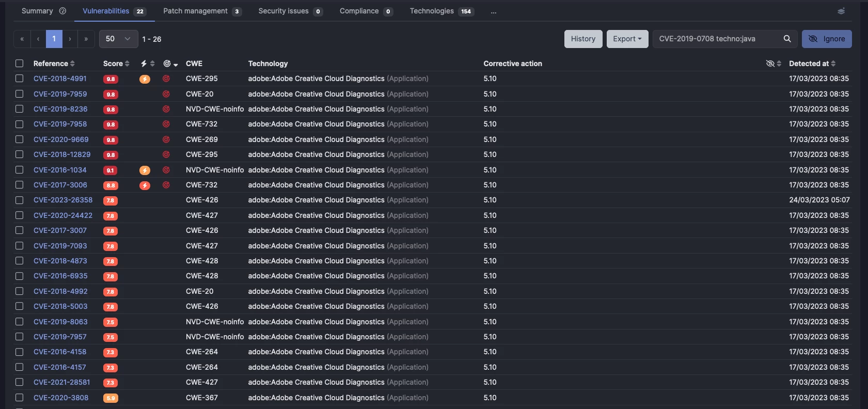The width and height of the screenshot is (868, 409).
Task: Check the box for CVE-2018-5003
Action: coord(19,306)
